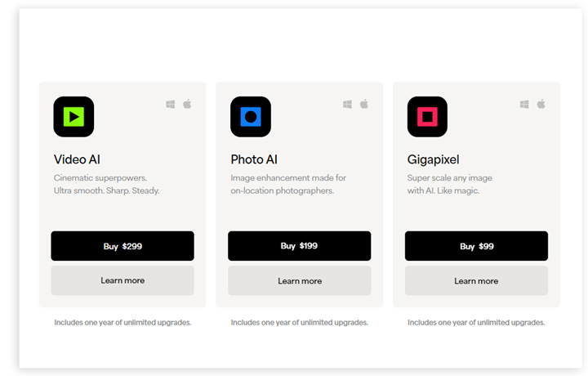Open Learn more under Gigapixel
Screen dimensions: 588x376
tap(476, 280)
